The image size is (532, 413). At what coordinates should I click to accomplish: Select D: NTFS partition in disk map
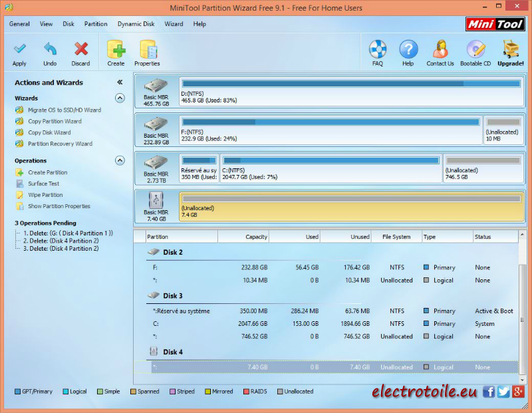[x=351, y=92]
